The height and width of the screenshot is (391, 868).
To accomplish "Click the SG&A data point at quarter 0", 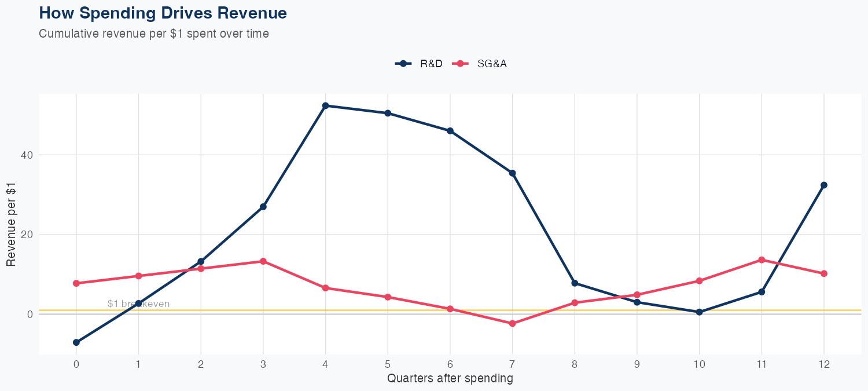I will pyautogui.click(x=76, y=283).
